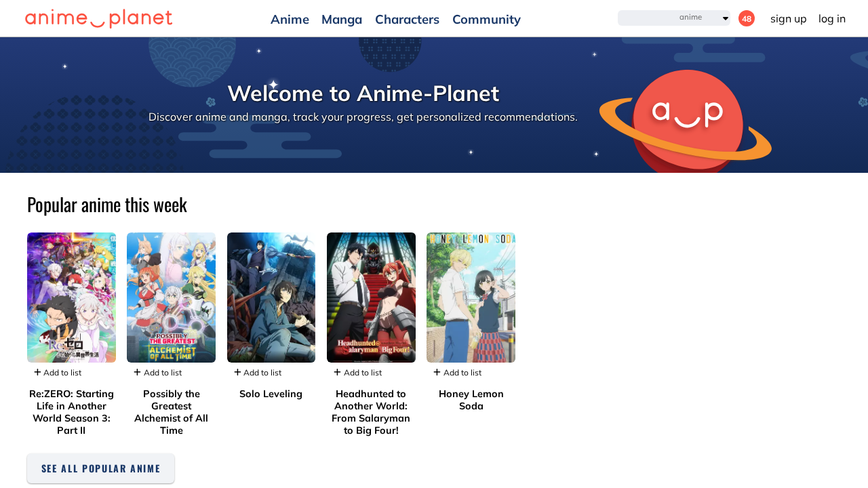
Task: Click the 'Discover anime and manga' tagline
Action: [363, 117]
